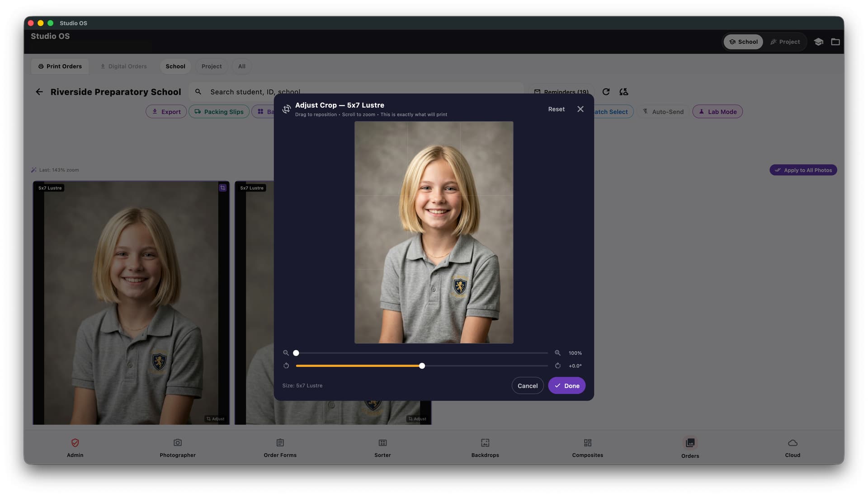The image size is (868, 496).
Task: Click the refresh icon near Reminders
Action: click(606, 92)
